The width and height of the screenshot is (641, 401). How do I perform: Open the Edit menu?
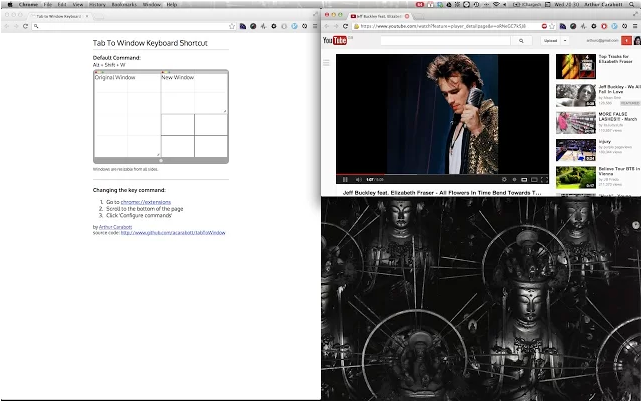pos(62,4)
